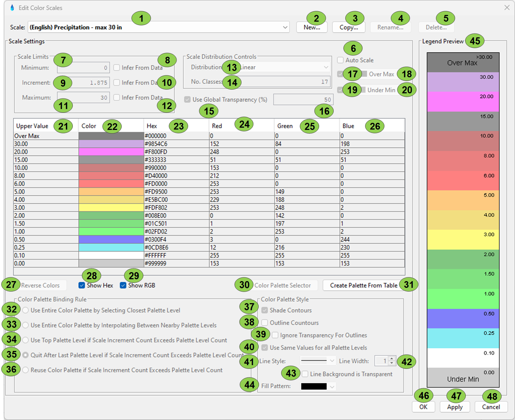
Task: Check Infer From Data for Minimum
Action: click(117, 68)
